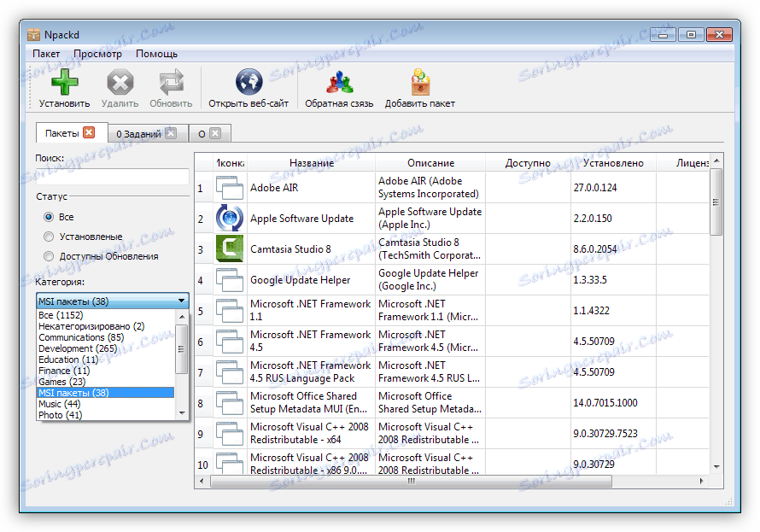
Task: Choose Development (265) category
Action: tap(106, 348)
